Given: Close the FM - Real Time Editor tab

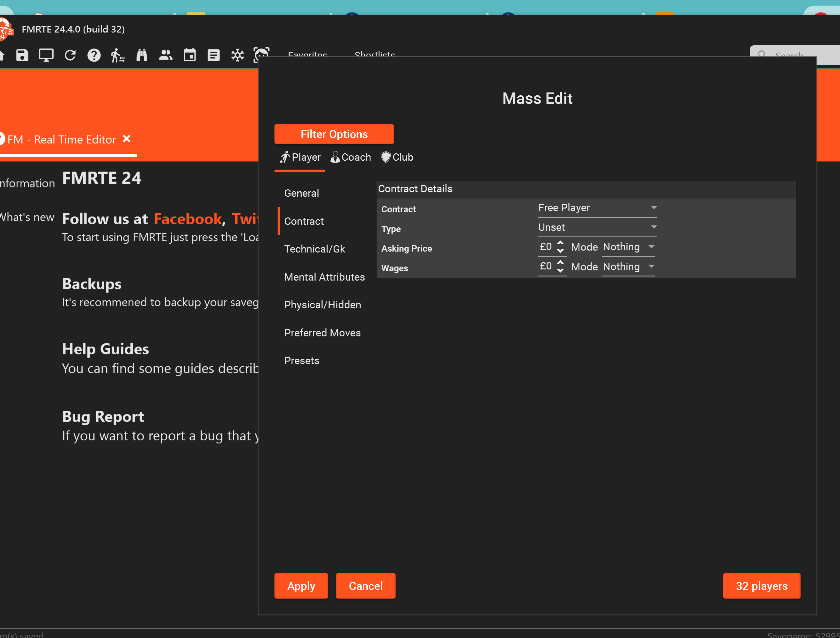Looking at the screenshot, I should click(127, 139).
